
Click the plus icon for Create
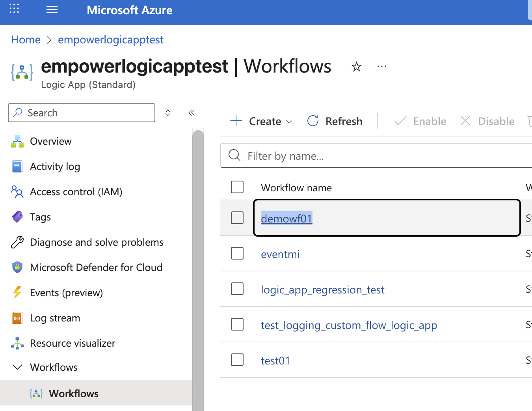(x=236, y=121)
